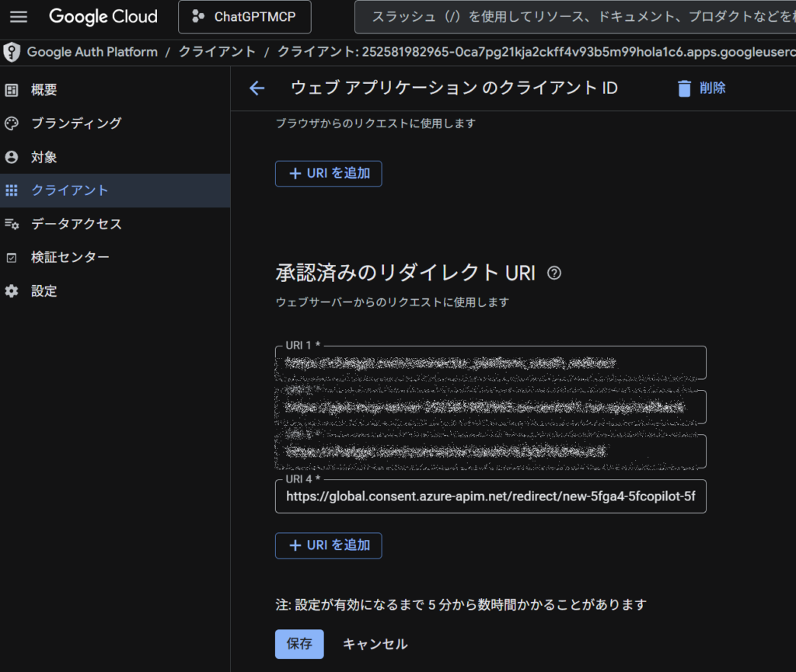Click the trash can delete icon
Image resolution: width=796 pixels, height=672 pixels.
click(x=684, y=89)
